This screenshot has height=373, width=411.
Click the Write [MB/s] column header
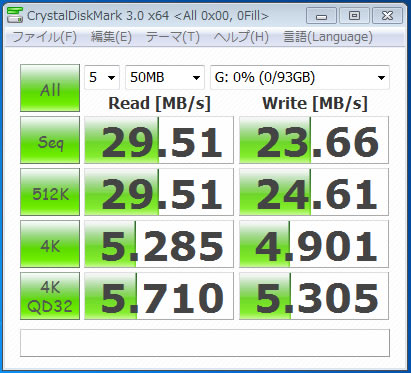(315, 103)
